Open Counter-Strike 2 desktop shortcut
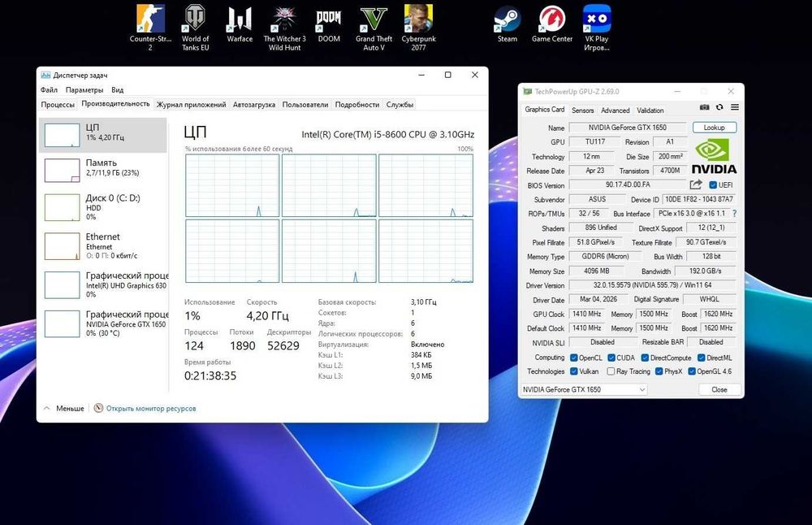The width and height of the screenshot is (812, 525). point(150,28)
